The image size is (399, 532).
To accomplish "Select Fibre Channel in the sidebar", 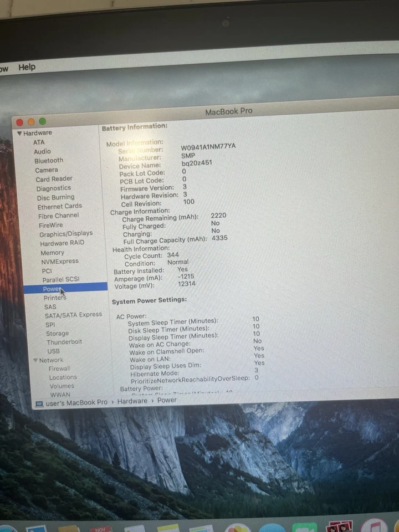I will tap(58, 216).
